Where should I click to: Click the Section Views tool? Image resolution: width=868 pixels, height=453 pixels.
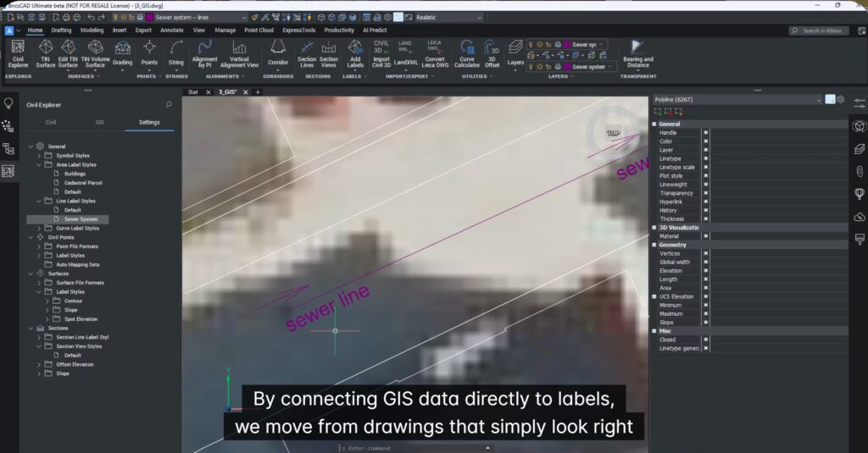pyautogui.click(x=328, y=53)
